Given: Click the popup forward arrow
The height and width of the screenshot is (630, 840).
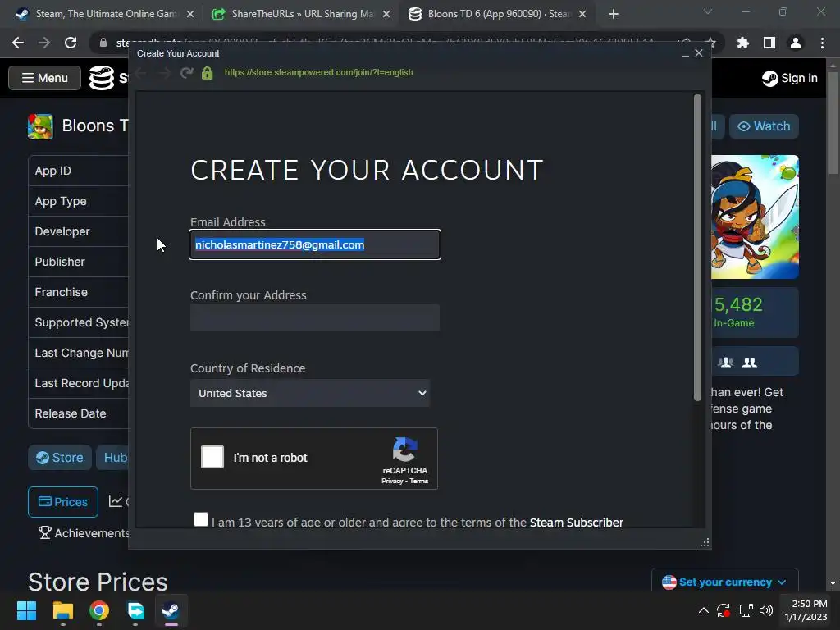Looking at the screenshot, I should pos(164,72).
